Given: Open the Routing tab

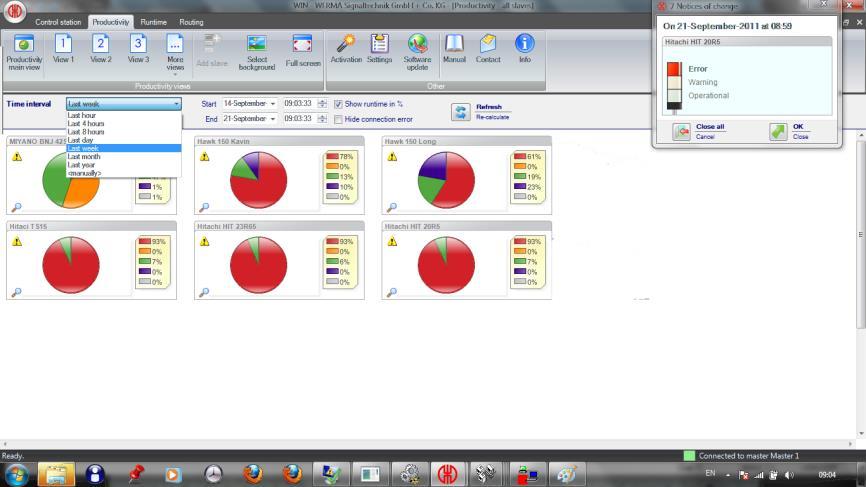Looking at the screenshot, I should 191,22.
